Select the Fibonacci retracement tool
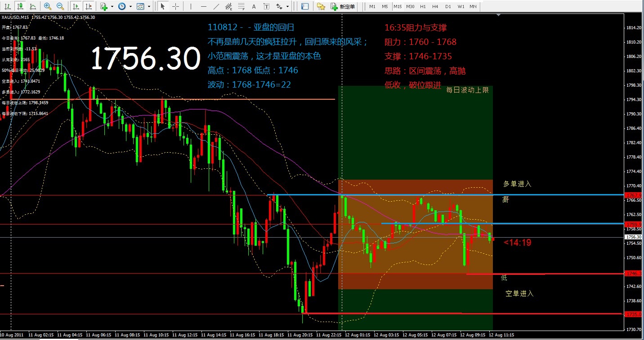644x340 pixels. (x=241, y=6)
